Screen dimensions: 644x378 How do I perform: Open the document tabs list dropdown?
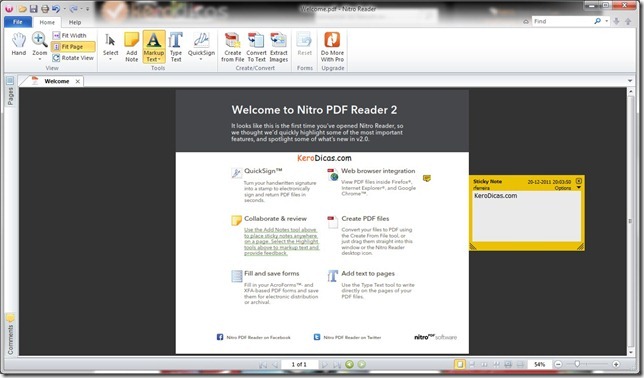point(630,81)
